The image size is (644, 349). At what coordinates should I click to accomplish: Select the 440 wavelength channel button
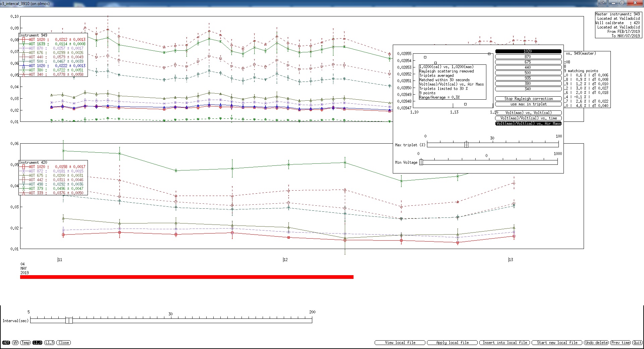coord(528,67)
